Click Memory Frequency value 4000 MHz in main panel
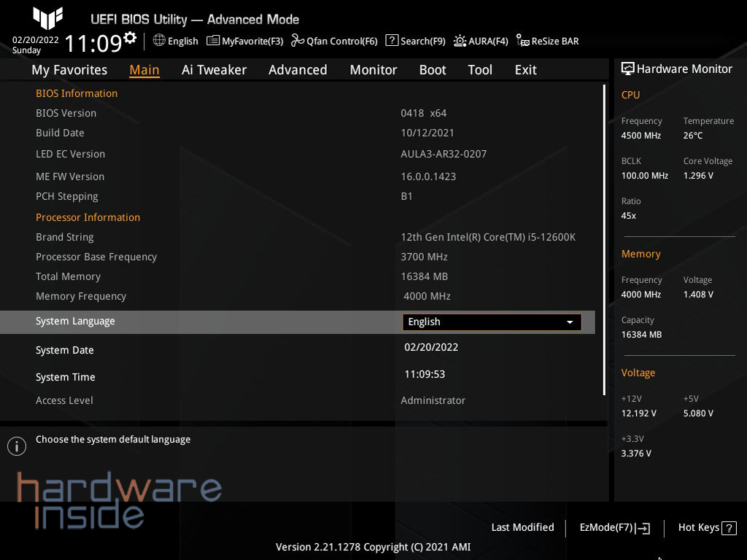Screen dimensions: 747x560 [427, 296]
